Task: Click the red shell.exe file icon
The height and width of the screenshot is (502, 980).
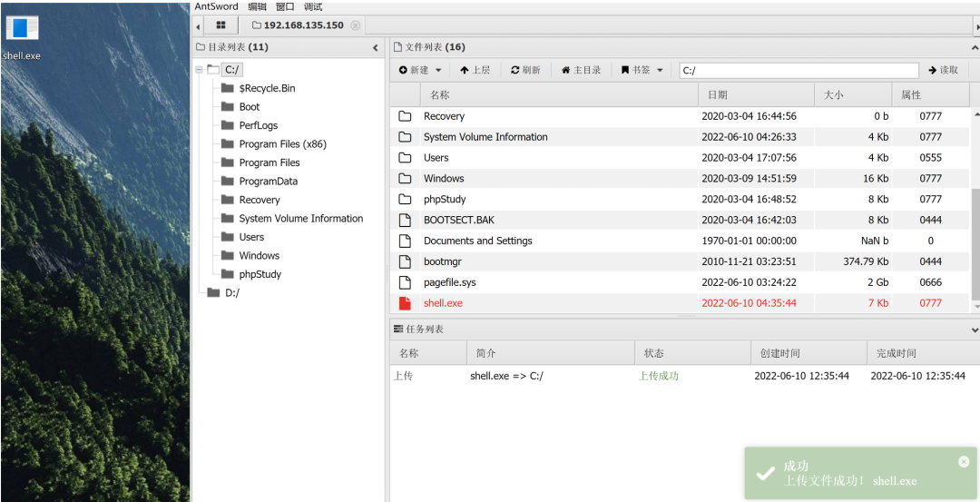Action: pos(405,303)
